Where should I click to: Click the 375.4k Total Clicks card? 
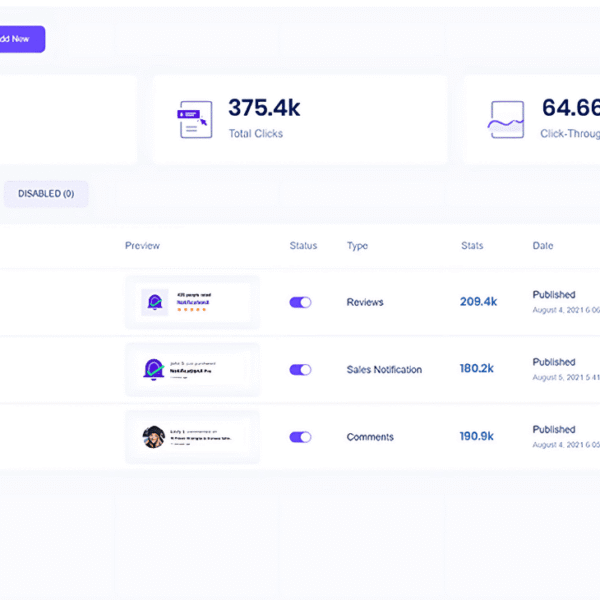point(298,119)
